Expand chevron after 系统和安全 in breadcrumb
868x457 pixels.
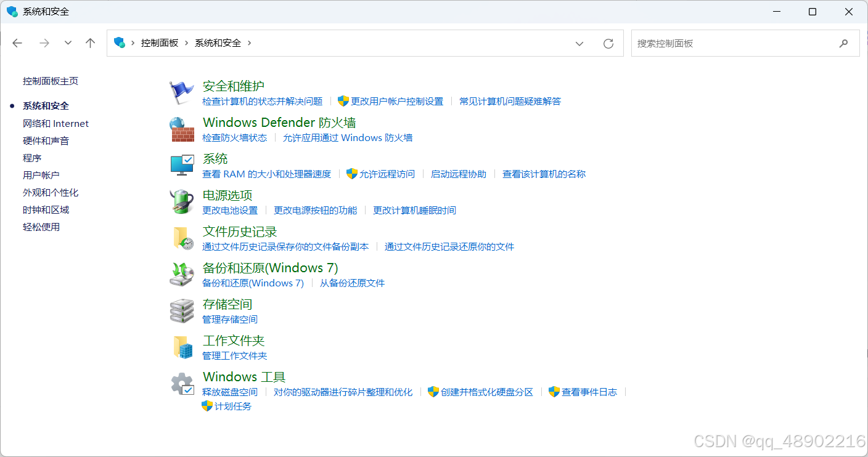[x=250, y=43]
